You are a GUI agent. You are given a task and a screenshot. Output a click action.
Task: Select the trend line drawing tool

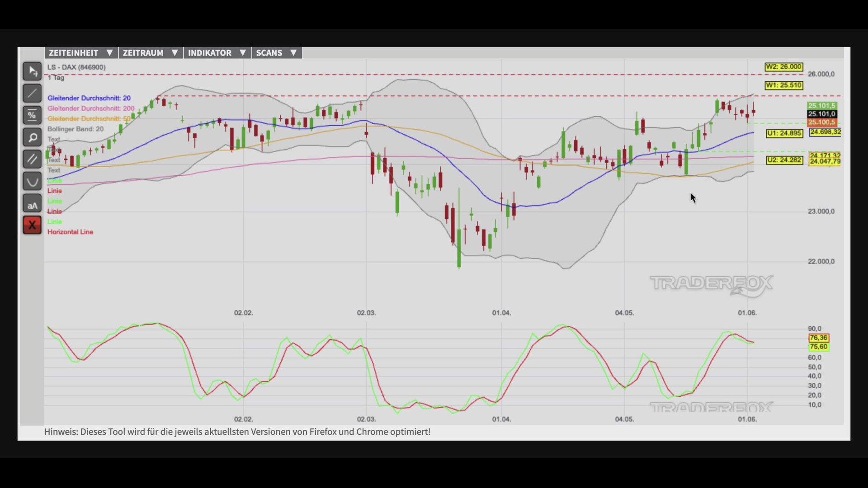(x=32, y=94)
